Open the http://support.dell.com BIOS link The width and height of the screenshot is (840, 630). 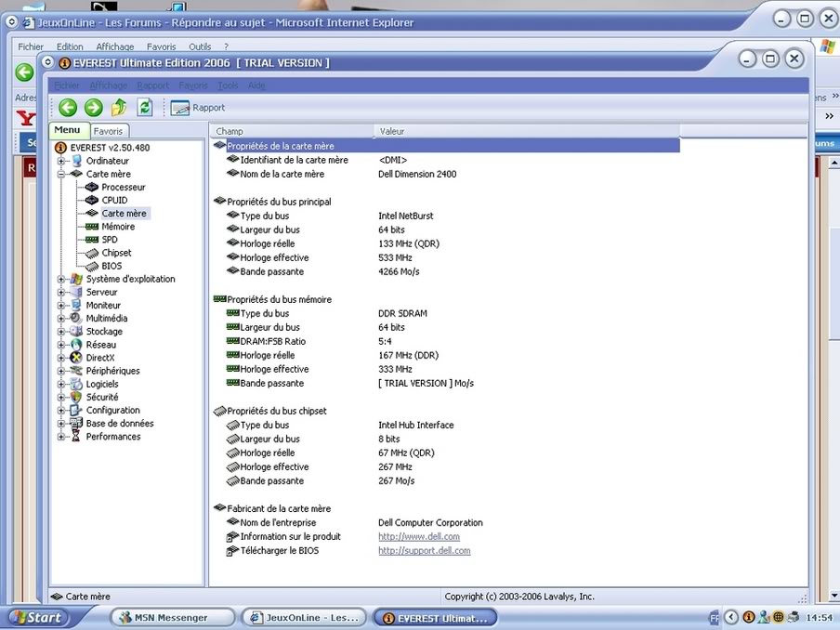pyautogui.click(x=425, y=551)
